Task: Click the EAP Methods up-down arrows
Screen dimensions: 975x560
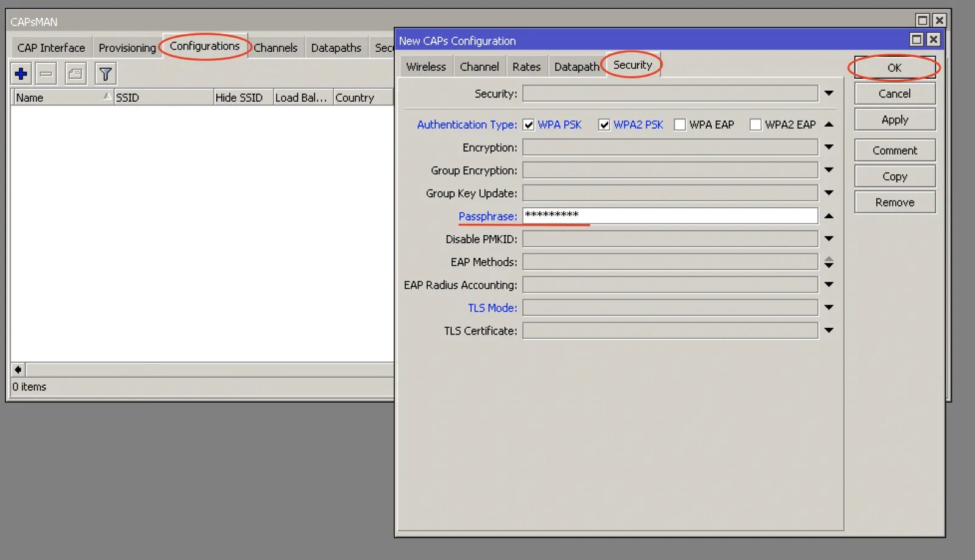Action: click(x=829, y=262)
